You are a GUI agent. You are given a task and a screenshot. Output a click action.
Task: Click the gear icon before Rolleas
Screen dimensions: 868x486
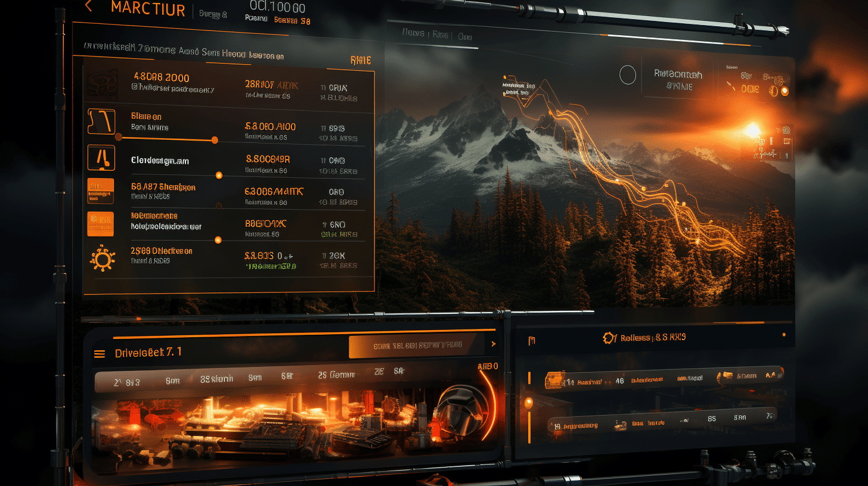[x=609, y=338]
